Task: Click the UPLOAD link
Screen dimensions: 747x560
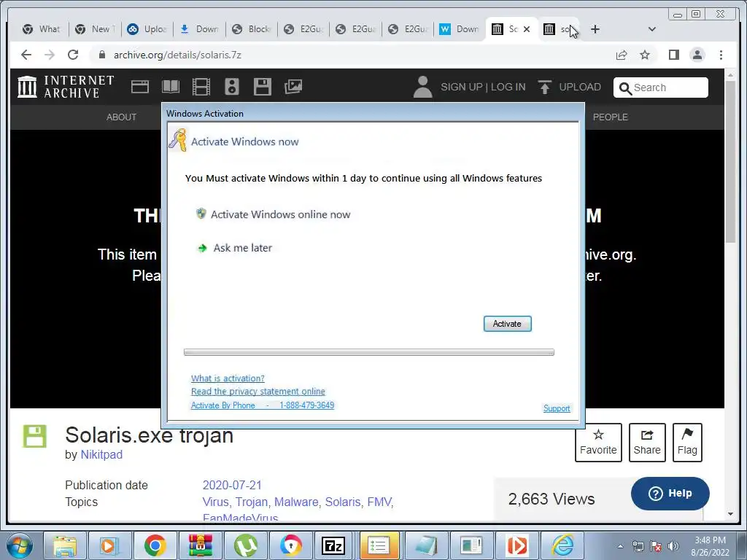Action: [580, 87]
